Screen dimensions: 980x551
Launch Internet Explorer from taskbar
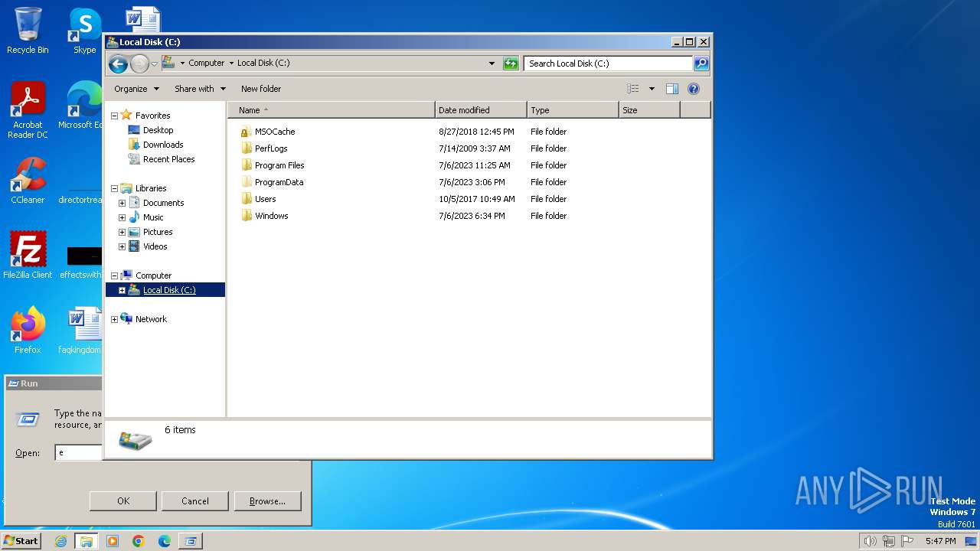60,541
